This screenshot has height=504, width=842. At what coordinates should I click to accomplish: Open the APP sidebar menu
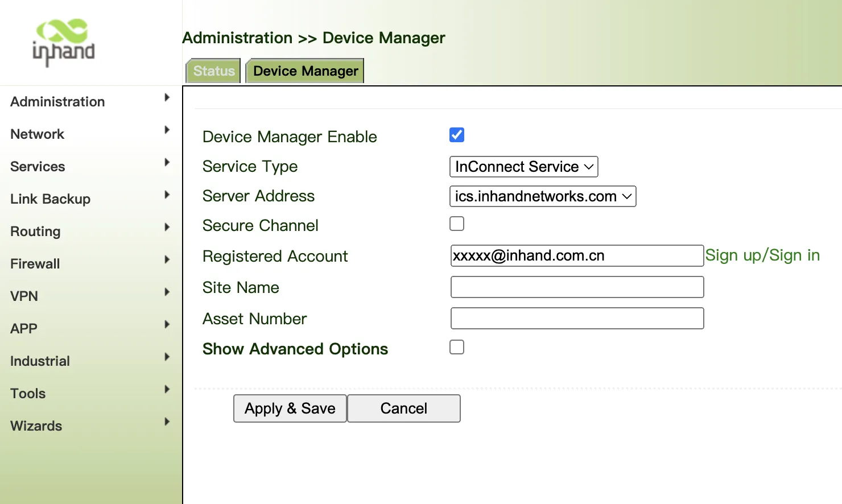coord(90,328)
